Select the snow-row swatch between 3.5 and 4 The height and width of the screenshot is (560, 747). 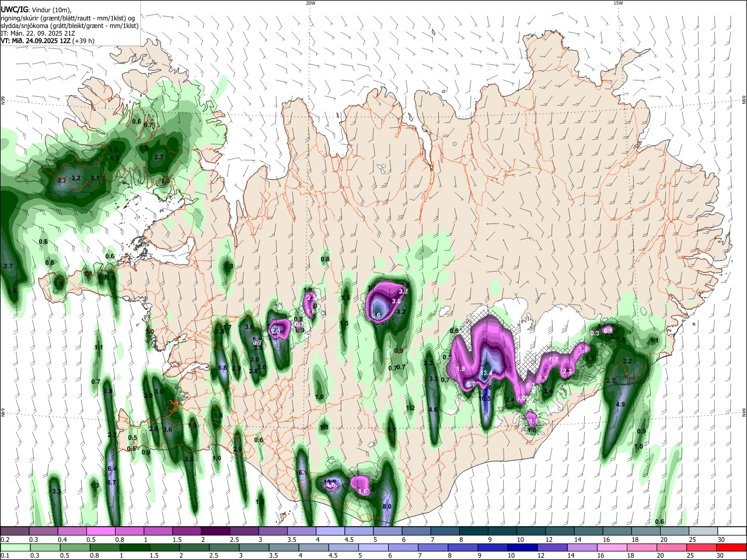pos(301,531)
